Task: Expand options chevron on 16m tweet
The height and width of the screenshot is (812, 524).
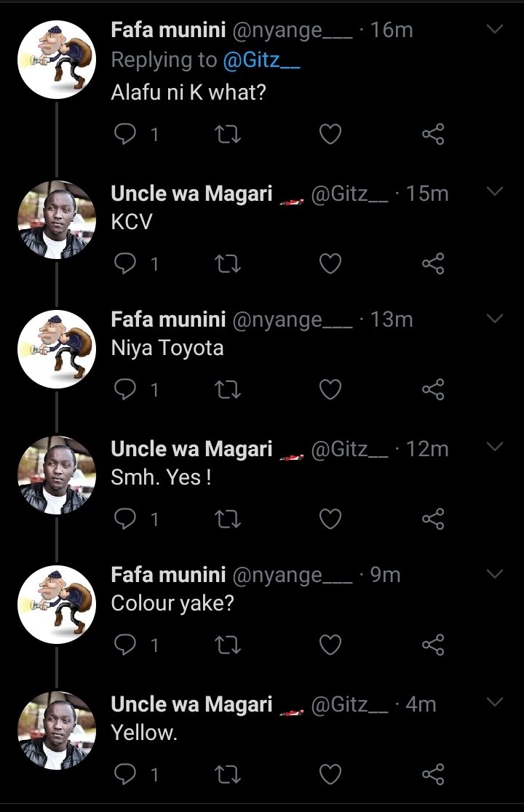Action: pyautogui.click(x=495, y=29)
